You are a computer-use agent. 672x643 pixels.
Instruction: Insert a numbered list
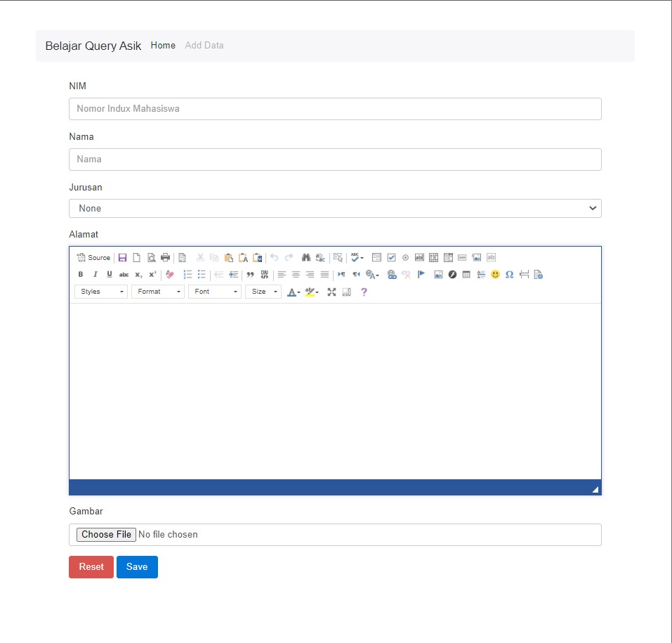click(x=187, y=275)
